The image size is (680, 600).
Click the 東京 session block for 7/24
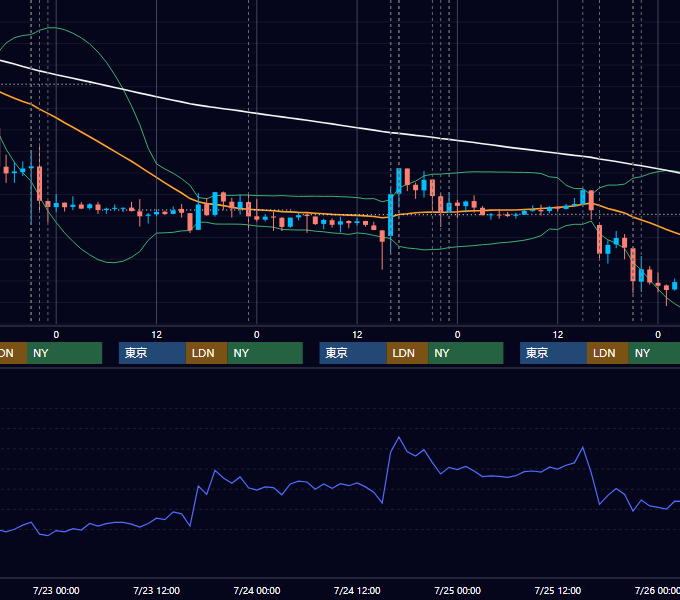[353, 353]
